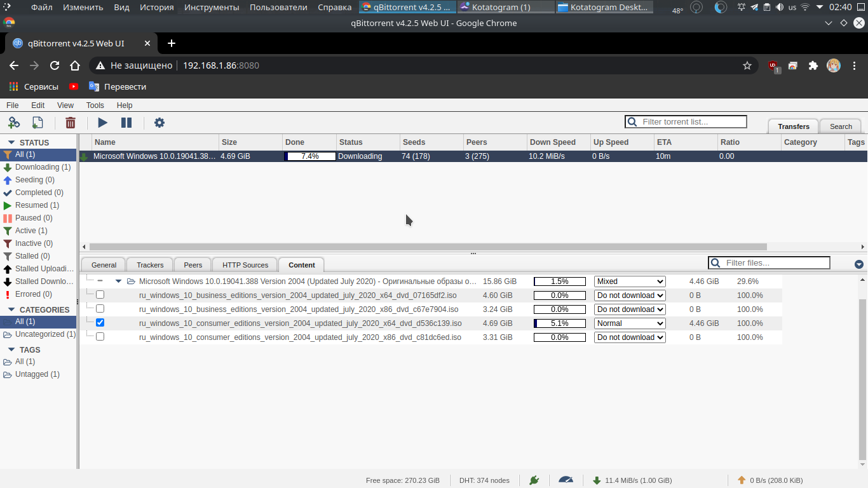Collapse the CATEGORIES sidebar section
This screenshot has width=868, height=488.
coord(11,309)
